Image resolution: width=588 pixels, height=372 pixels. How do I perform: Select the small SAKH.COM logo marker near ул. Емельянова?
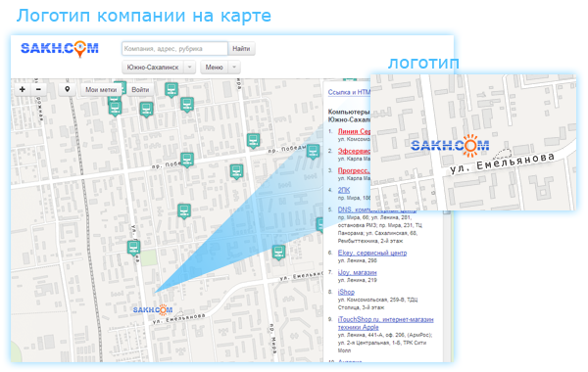pyautogui.click(x=153, y=309)
